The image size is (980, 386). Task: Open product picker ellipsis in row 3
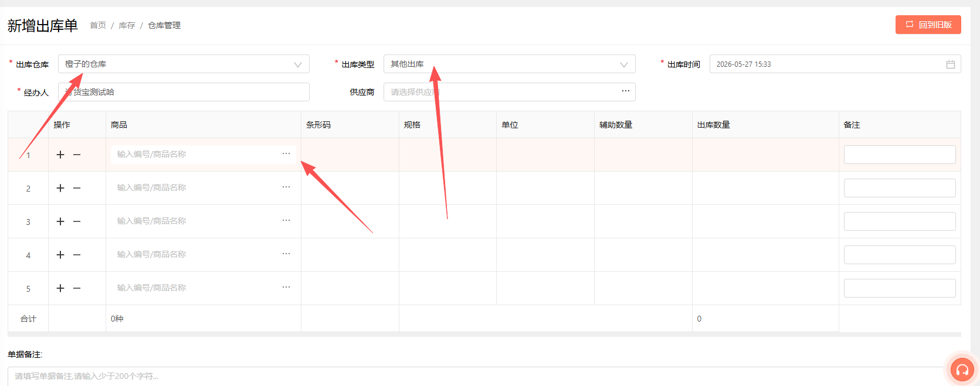tap(286, 220)
